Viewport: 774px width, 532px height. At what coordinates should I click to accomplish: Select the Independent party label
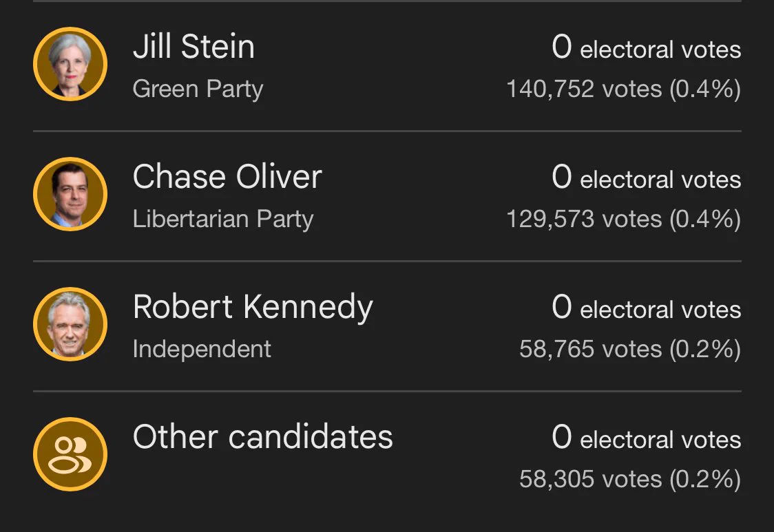[202, 349]
